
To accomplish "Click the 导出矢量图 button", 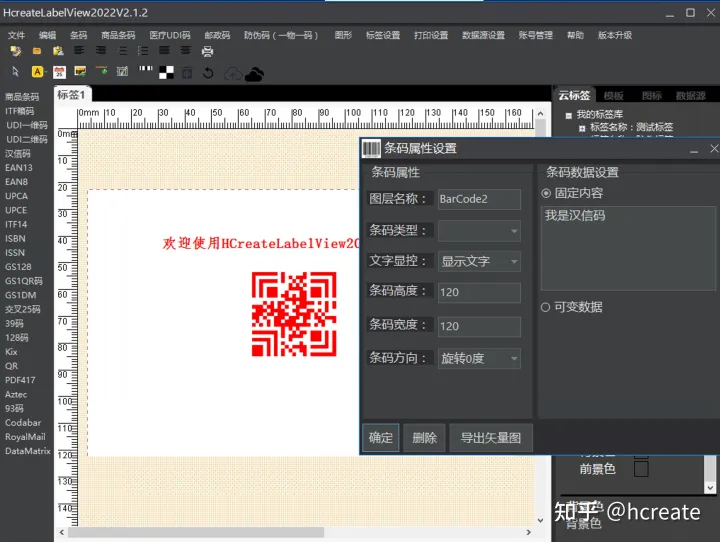I will coord(490,438).
